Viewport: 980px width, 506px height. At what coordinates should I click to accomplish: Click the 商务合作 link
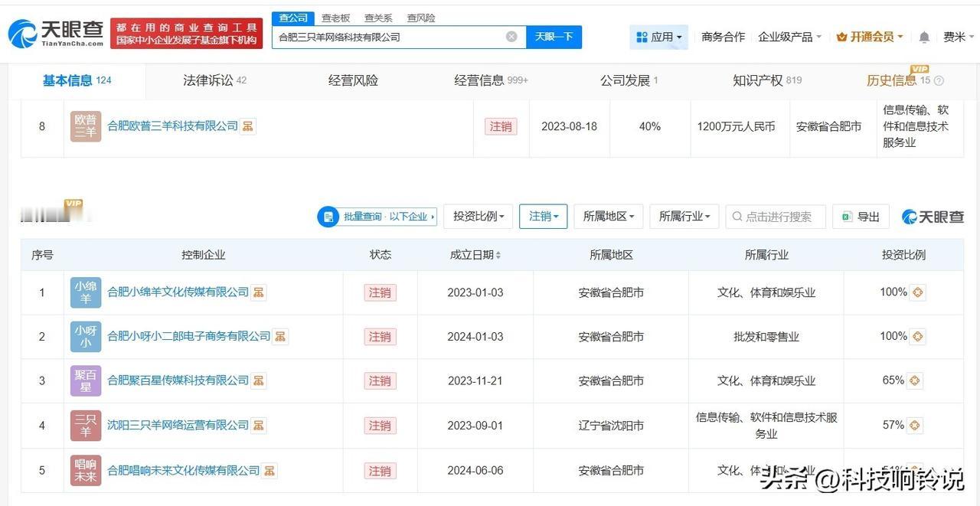[723, 37]
